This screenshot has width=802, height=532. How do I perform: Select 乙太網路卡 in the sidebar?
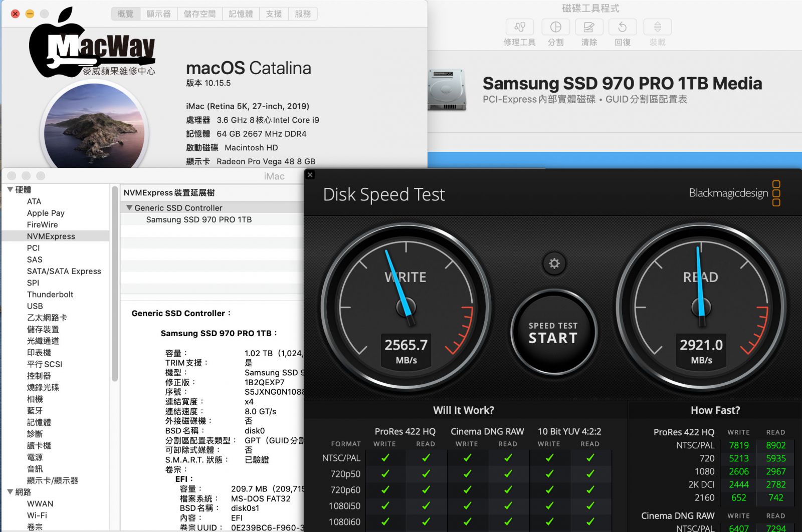47,318
